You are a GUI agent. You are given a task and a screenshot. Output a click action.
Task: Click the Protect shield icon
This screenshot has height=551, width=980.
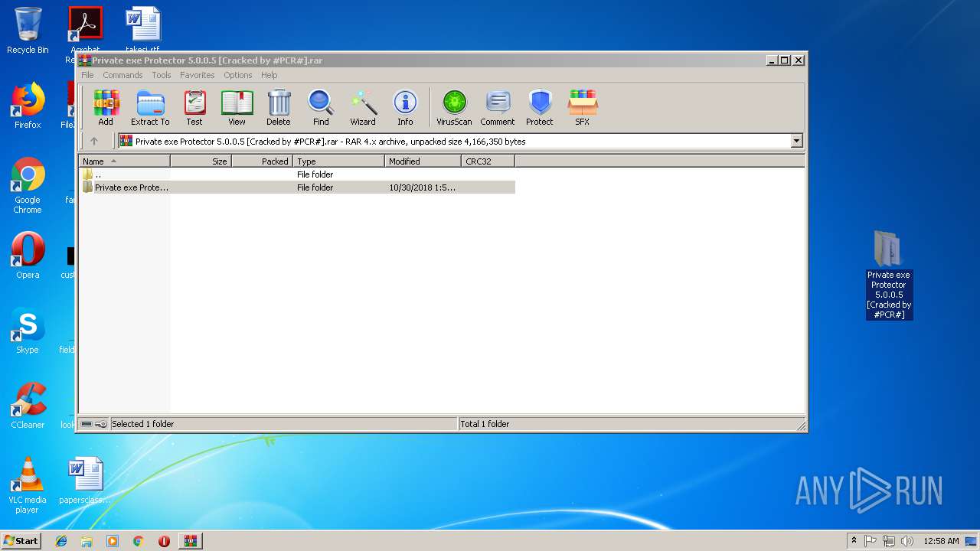(540, 108)
